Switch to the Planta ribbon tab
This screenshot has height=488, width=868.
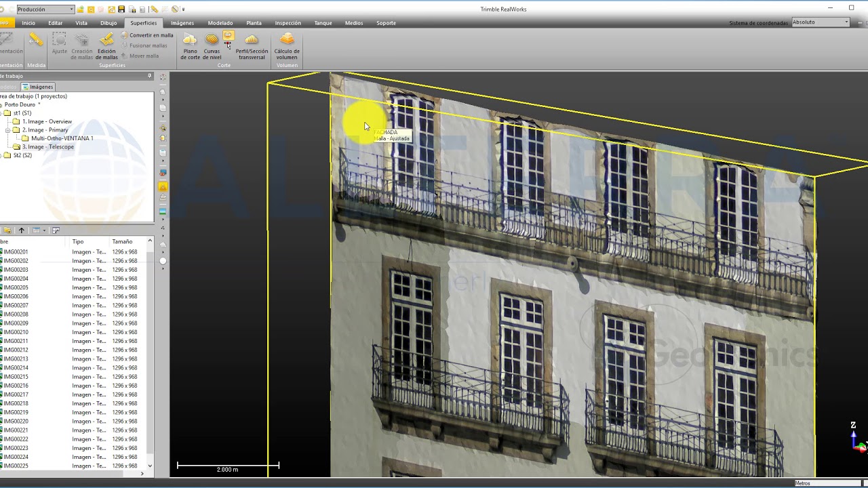coord(254,23)
